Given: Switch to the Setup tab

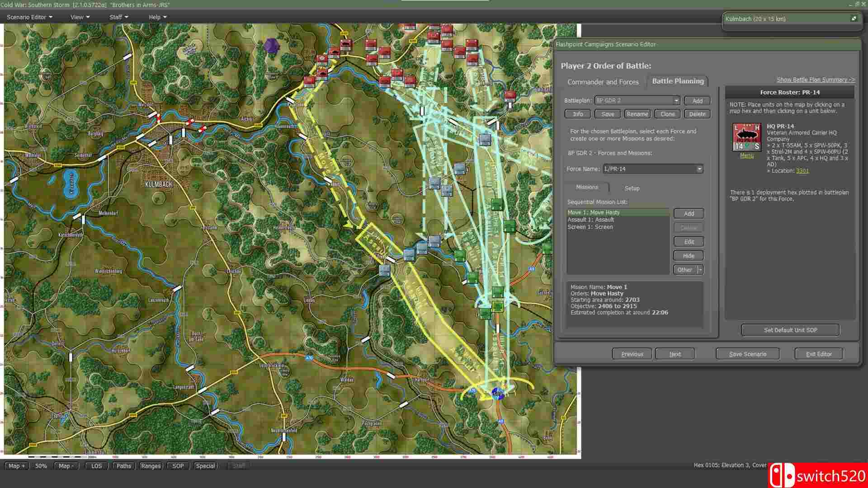Looking at the screenshot, I should 632,188.
